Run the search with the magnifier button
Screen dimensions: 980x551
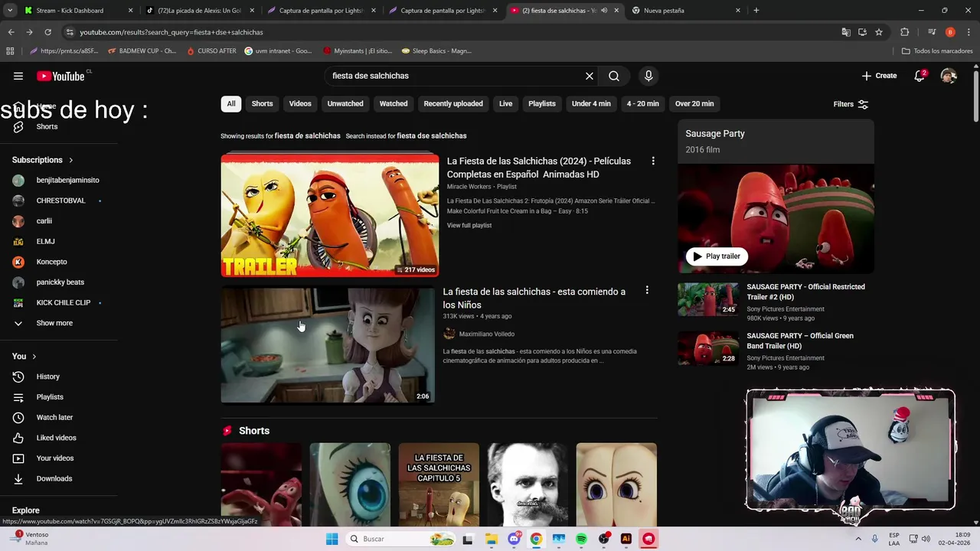614,76
